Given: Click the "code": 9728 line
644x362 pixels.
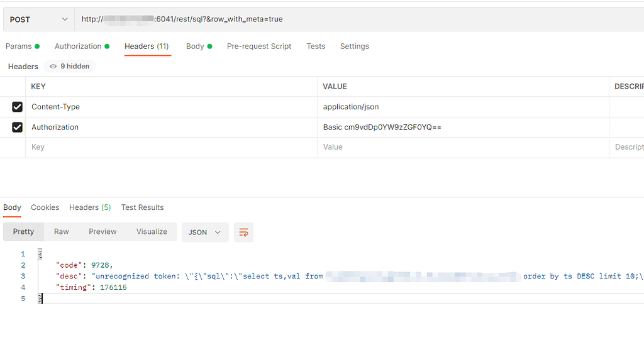Looking at the screenshot, I should pyautogui.click(x=84, y=265).
